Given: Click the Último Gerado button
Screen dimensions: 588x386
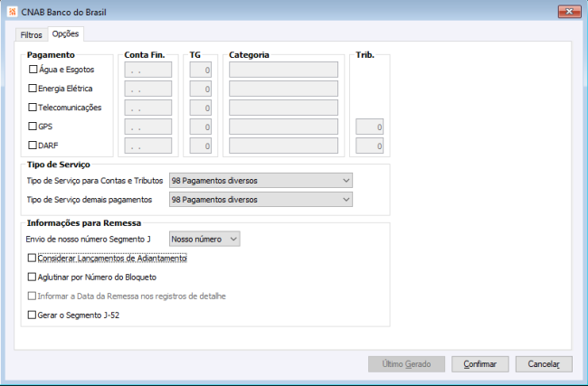Looking at the screenshot, I should 406,364.
